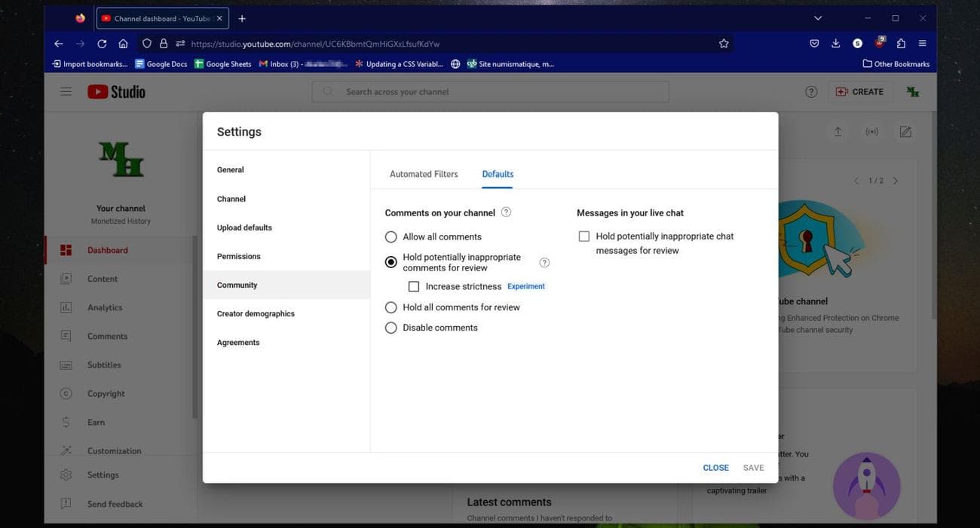
Task: Click the Copyright icon in sidebar
Action: pyautogui.click(x=66, y=393)
